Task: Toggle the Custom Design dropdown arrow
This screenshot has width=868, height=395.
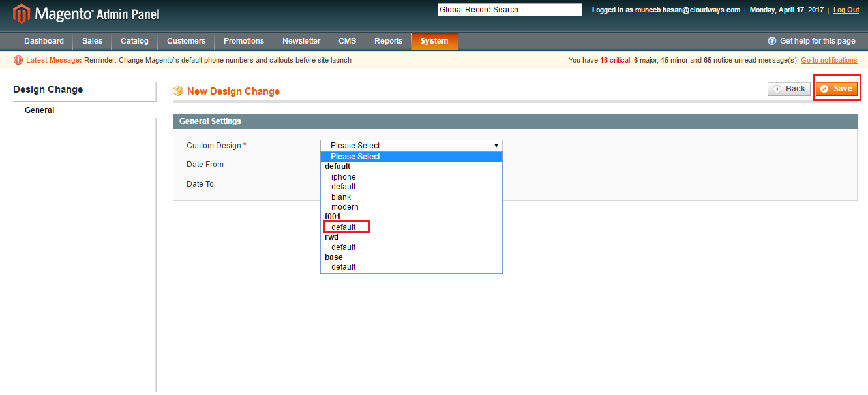Action: point(496,146)
